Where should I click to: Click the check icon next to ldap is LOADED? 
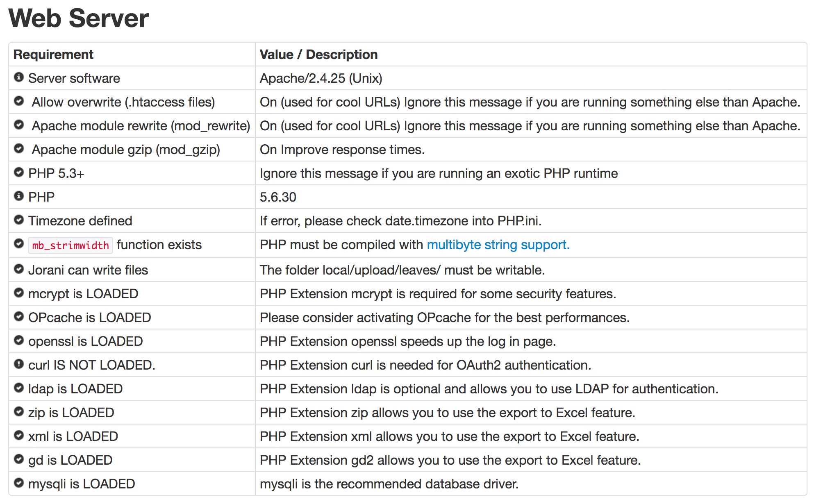19,388
